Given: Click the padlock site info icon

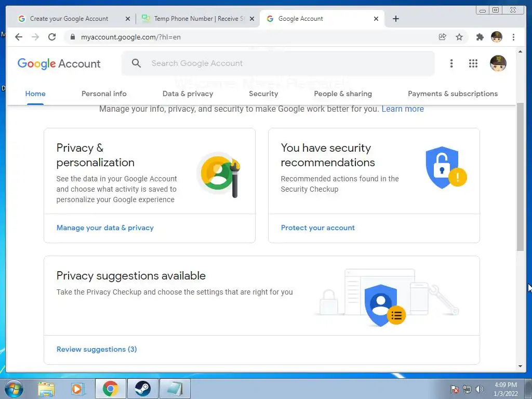Looking at the screenshot, I should coord(73,37).
